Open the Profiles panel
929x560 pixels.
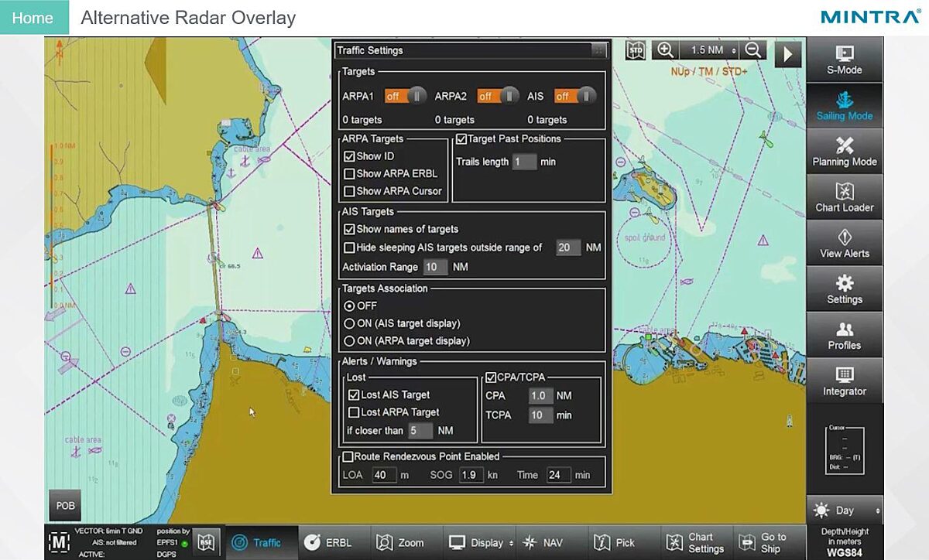coord(844,334)
